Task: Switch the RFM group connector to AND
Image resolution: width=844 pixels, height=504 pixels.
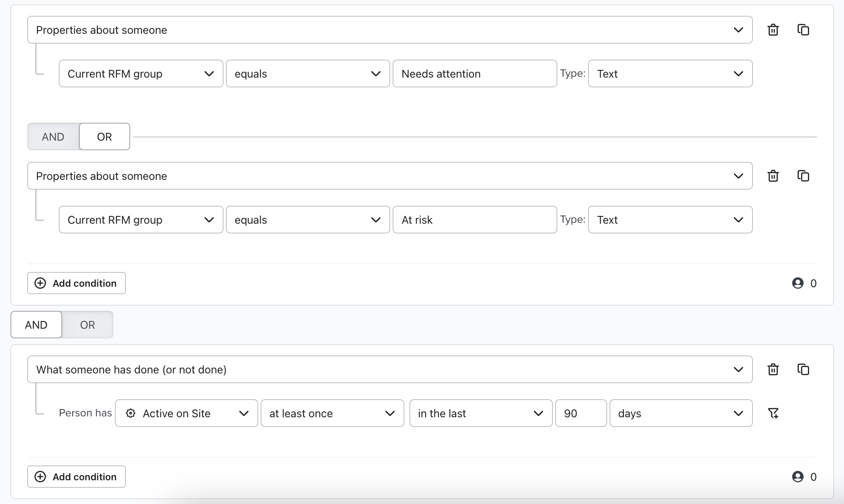Action: pos(53,136)
